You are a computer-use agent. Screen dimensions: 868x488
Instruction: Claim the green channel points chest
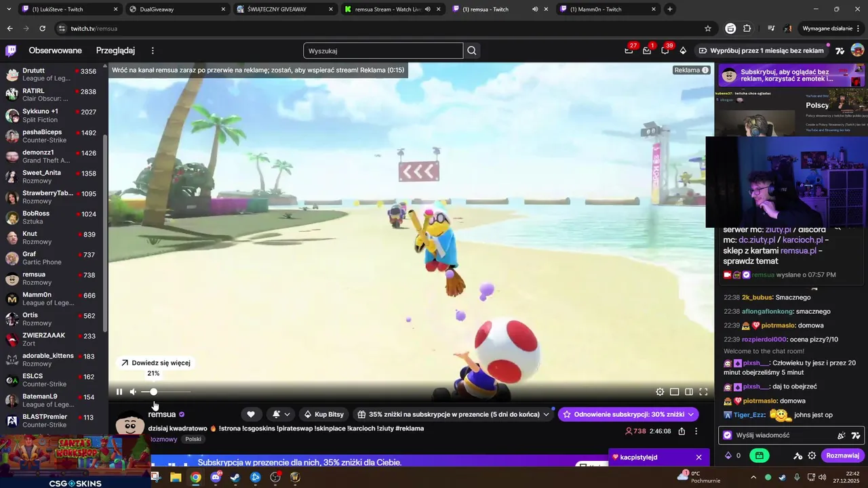point(759,455)
